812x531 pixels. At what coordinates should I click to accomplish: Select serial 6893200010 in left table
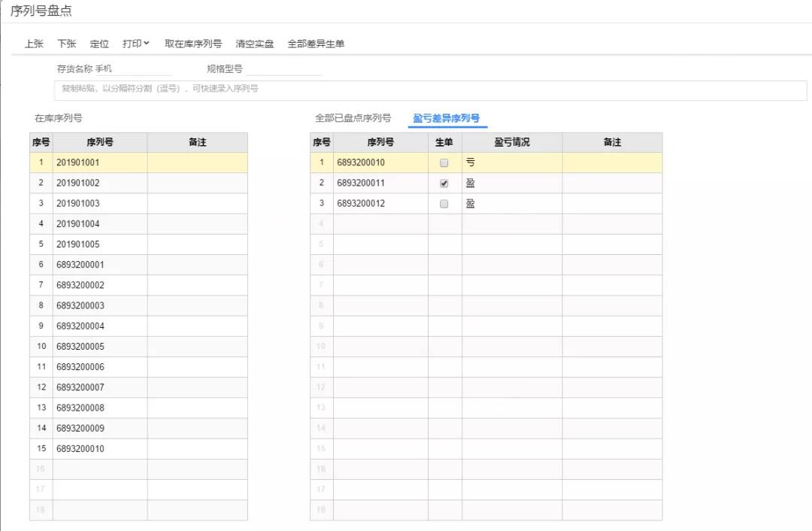coord(139,448)
